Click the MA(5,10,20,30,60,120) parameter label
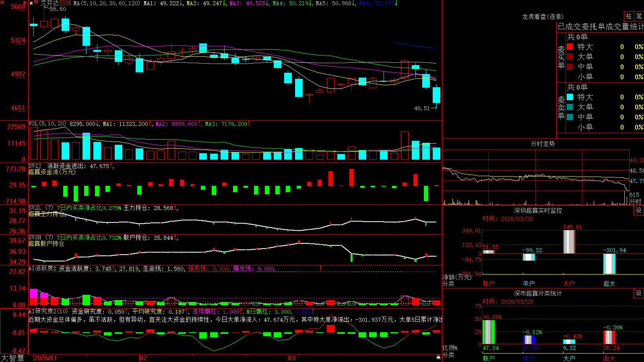This screenshot has width=644, height=362. click(107, 3)
